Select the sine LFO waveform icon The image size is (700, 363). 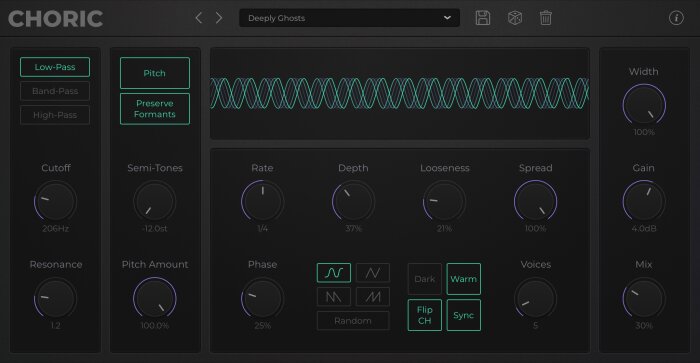click(333, 273)
